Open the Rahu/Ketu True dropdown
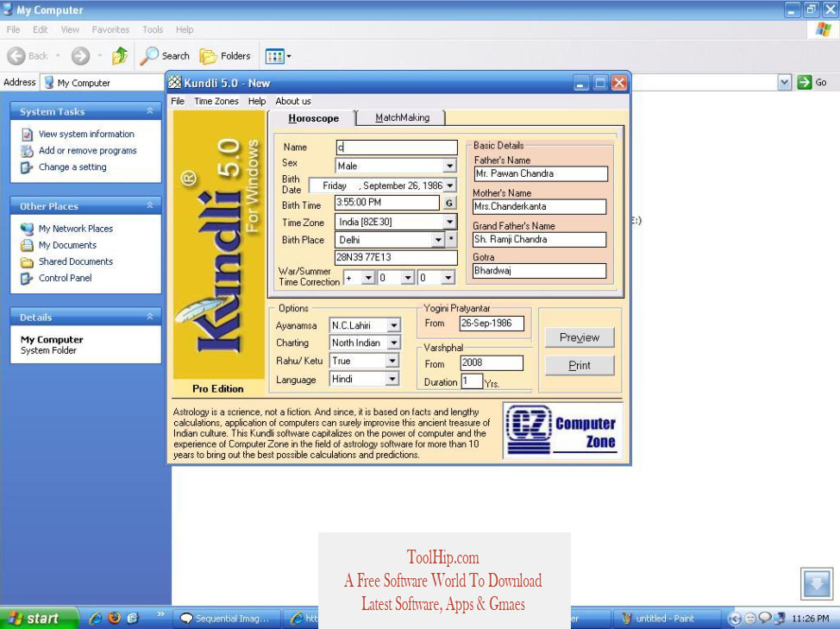 (392, 361)
